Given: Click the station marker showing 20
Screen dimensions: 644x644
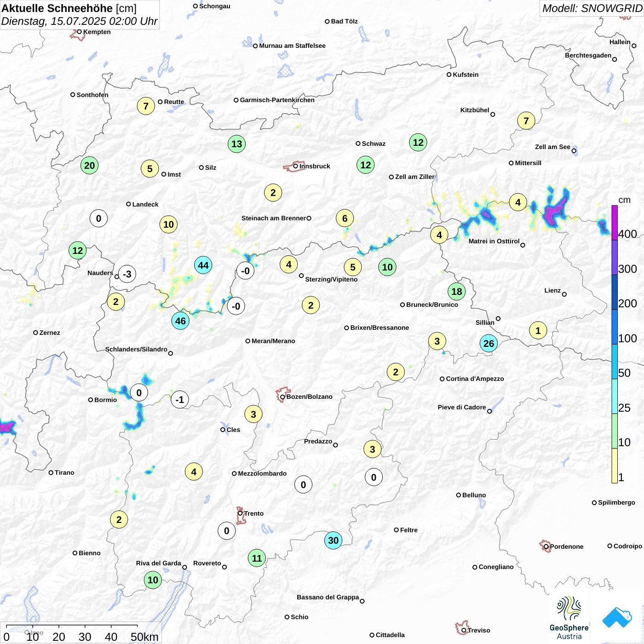Looking at the screenshot, I should point(89,166).
